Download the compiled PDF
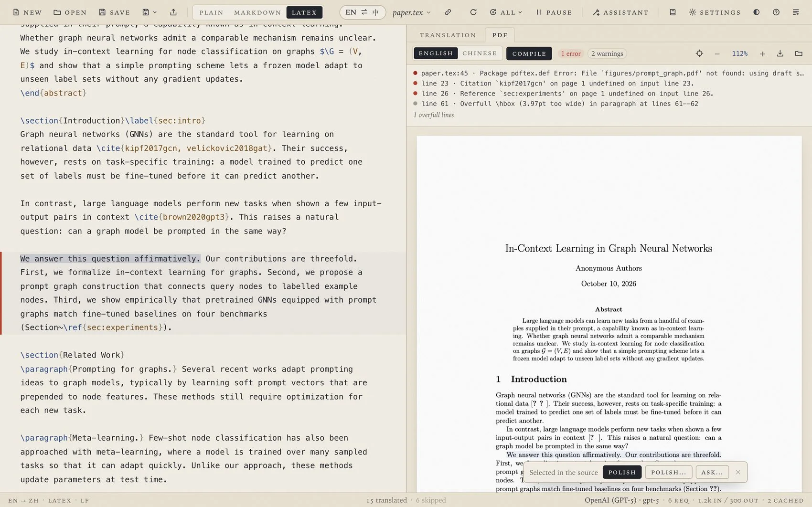This screenshot has width=812, height=507. 780,53
